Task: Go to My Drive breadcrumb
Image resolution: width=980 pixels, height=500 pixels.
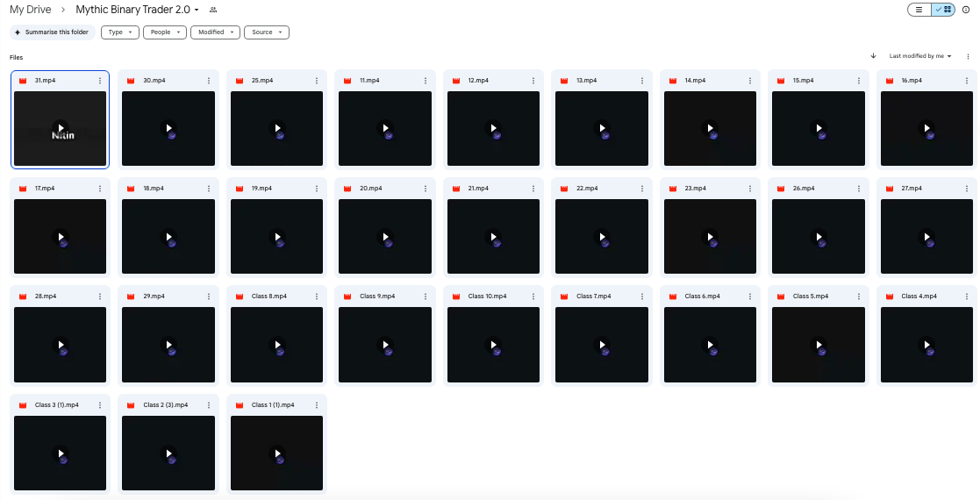Action: pyautogui.click(x=31, y=10)
